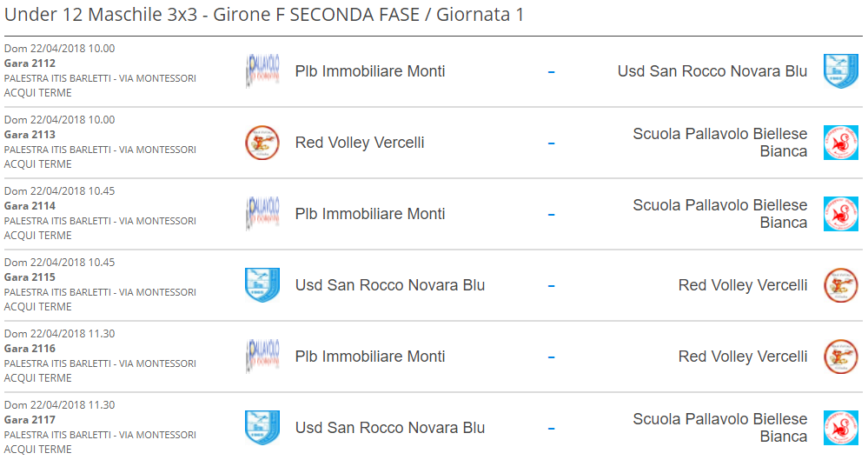Select Gara 2116 match label
The width and height of the screenshot is (868, 460).
tap(30, 349)
